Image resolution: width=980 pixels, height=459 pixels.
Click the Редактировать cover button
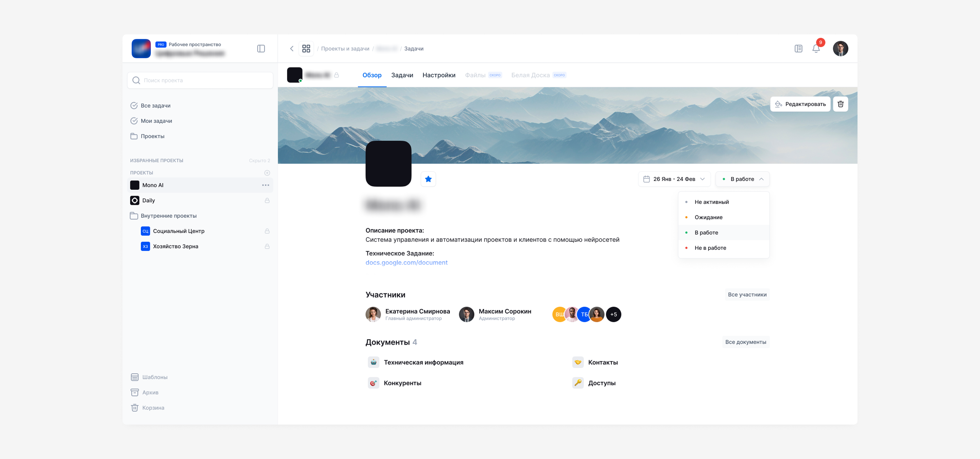point(800,104)
